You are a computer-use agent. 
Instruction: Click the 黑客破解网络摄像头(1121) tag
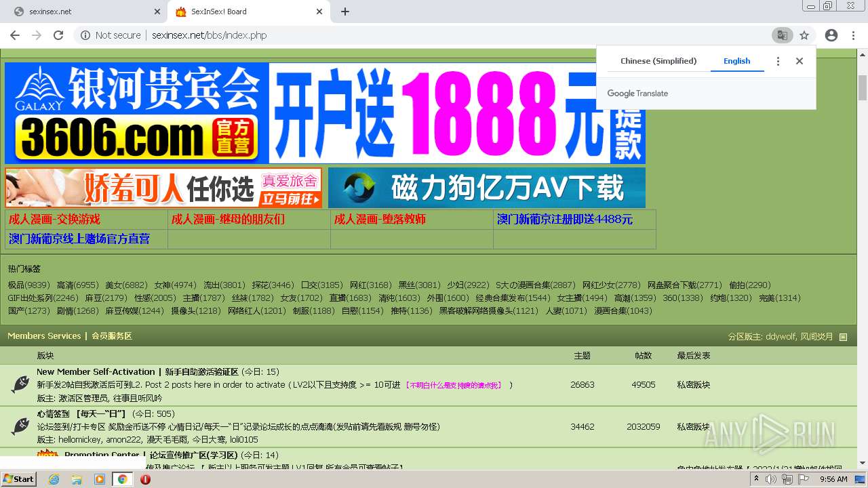[x=488, y=311]
